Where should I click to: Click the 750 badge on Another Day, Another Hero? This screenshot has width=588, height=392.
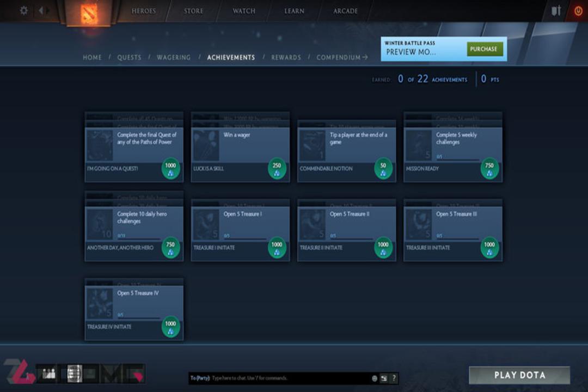click(x=170, y=248)
